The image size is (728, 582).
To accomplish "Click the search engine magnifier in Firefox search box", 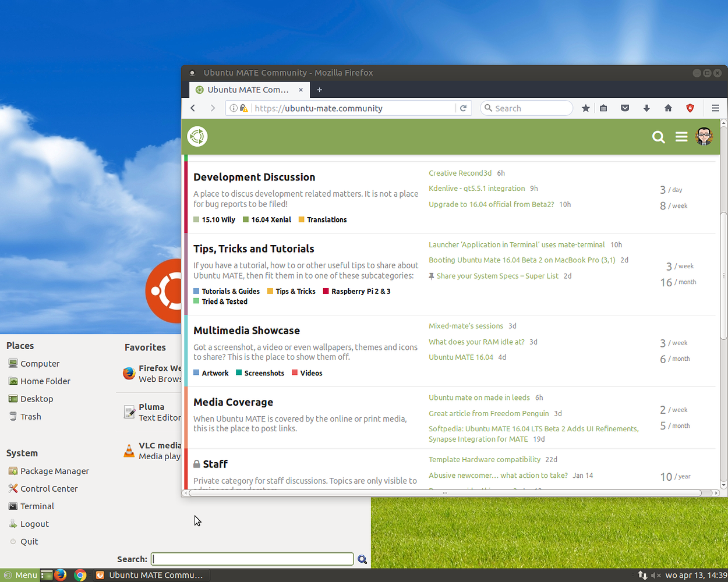I will pos(489,108).
